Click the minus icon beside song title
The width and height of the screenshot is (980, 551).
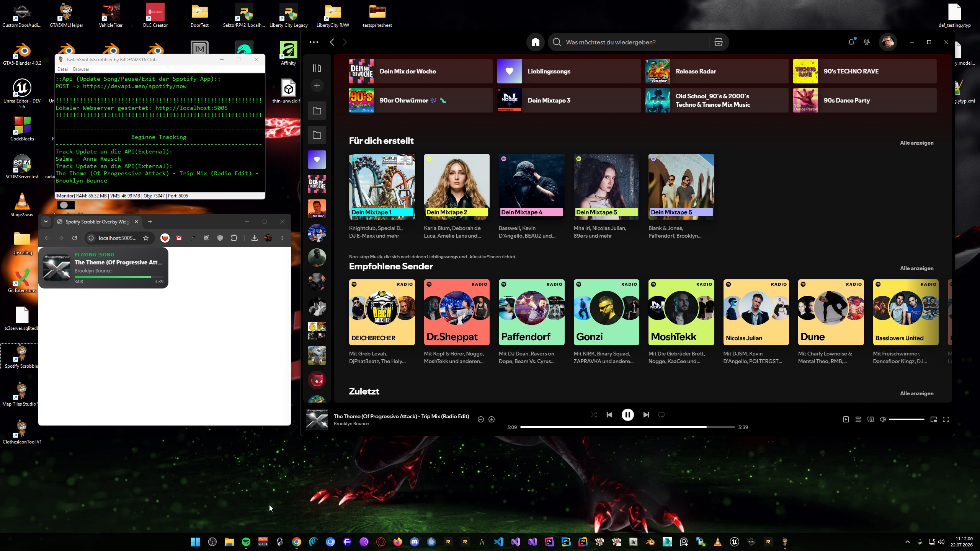coord(481,420)
